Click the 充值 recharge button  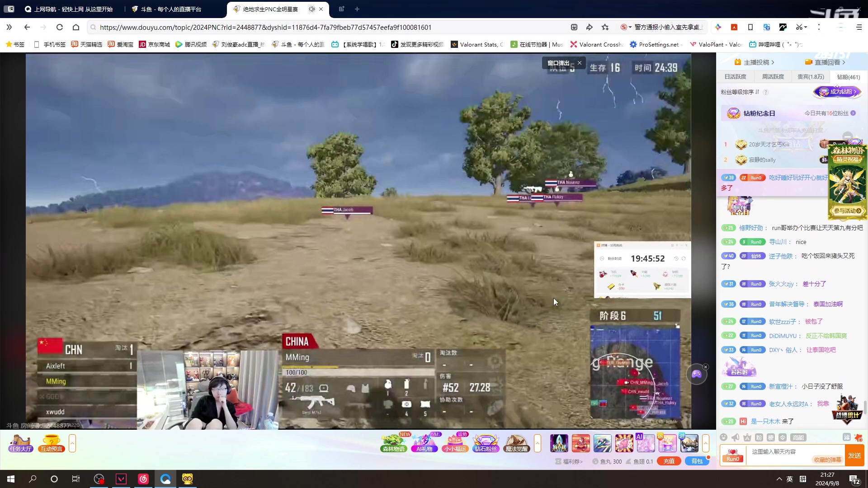[669, 461]
